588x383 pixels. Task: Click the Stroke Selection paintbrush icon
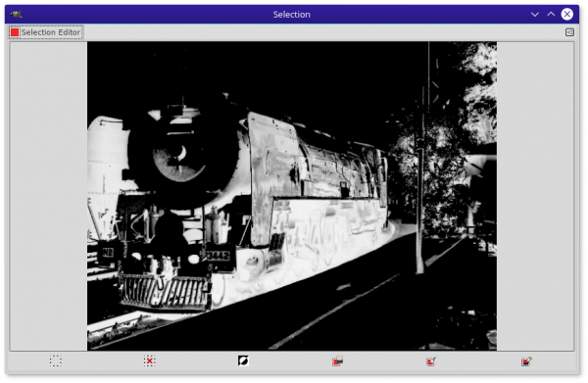[x=526, y=361]
